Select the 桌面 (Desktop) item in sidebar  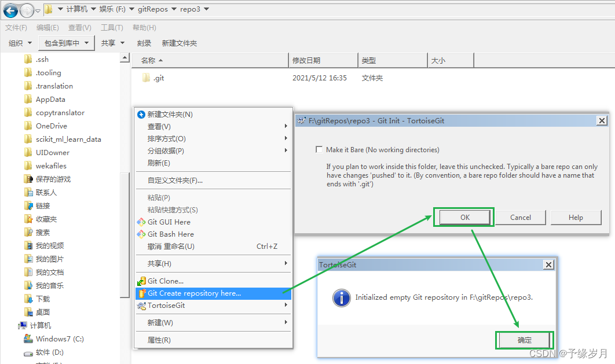[43, 312]
